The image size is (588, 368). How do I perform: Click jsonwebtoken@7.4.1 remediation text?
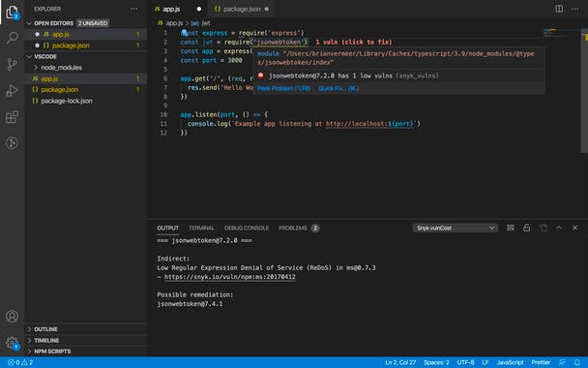coord(190,304)
